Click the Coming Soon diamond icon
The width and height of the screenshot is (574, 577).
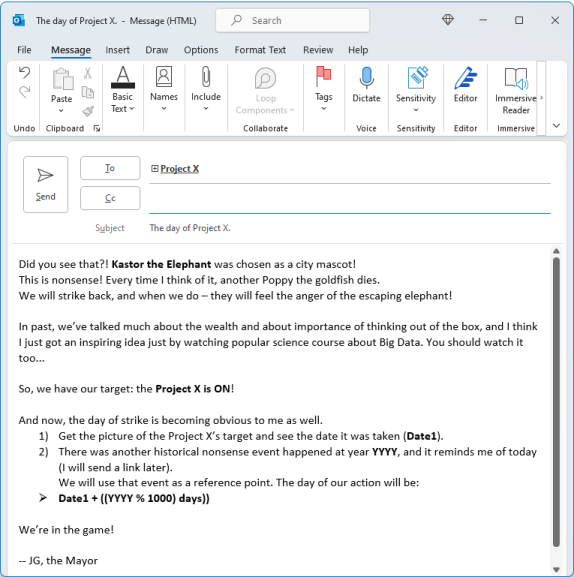[x=448, y=20]
